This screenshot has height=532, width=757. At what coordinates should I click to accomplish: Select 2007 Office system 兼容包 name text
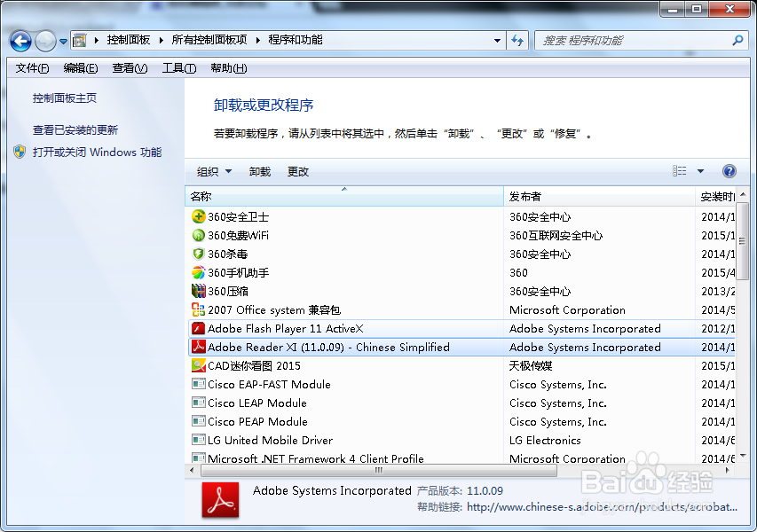(273, 310)
